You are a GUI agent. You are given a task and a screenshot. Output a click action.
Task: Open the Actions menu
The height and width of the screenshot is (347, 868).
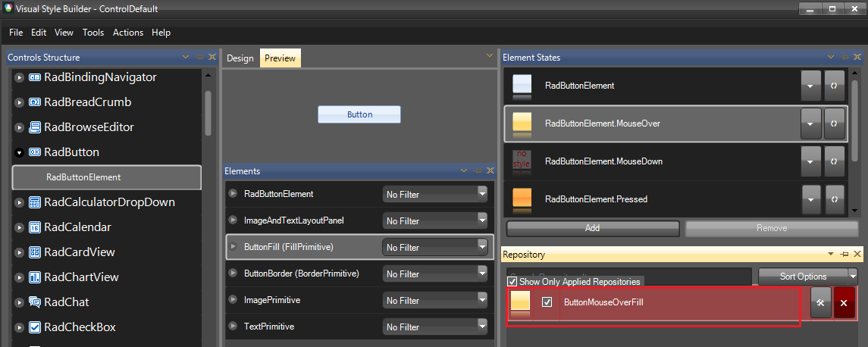coord(128,33)
